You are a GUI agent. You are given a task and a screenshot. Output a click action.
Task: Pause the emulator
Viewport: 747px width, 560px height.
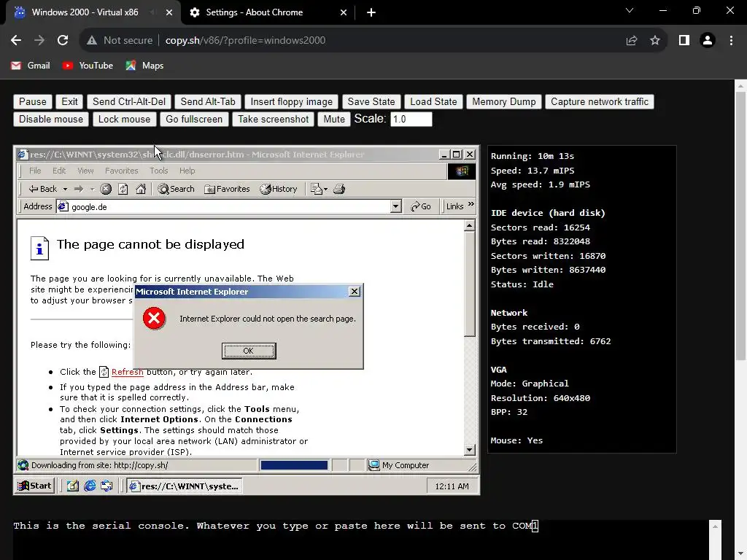pos(32,102)
